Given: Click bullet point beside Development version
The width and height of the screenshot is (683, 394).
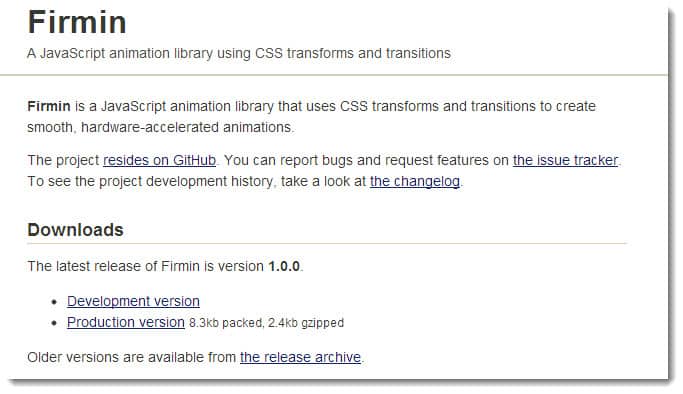Looking at the screenshot, I should (54, 302).
